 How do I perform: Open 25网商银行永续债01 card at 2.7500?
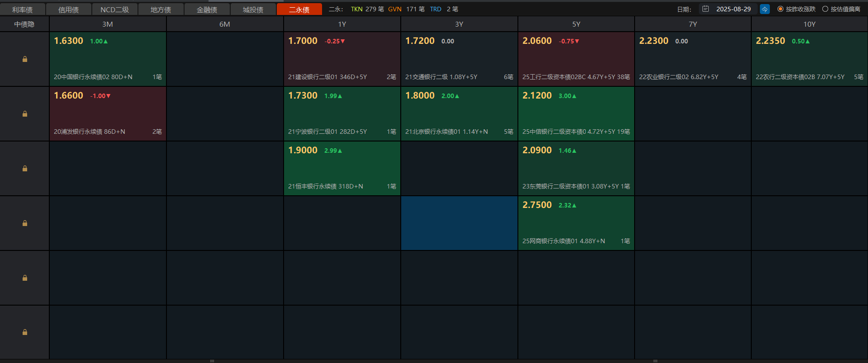(x=576, y=223)
